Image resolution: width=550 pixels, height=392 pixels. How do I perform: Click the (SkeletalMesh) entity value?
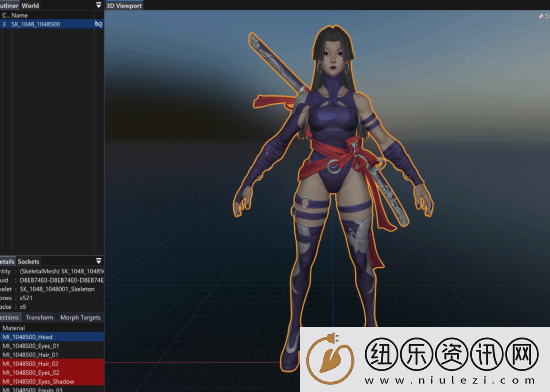pyautogui.click(x=62, y=271)
